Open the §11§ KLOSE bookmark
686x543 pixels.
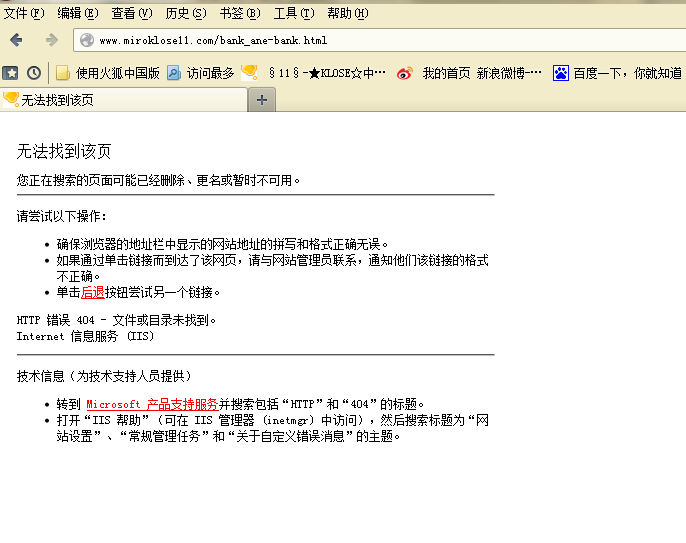click(x=314, y=73)
